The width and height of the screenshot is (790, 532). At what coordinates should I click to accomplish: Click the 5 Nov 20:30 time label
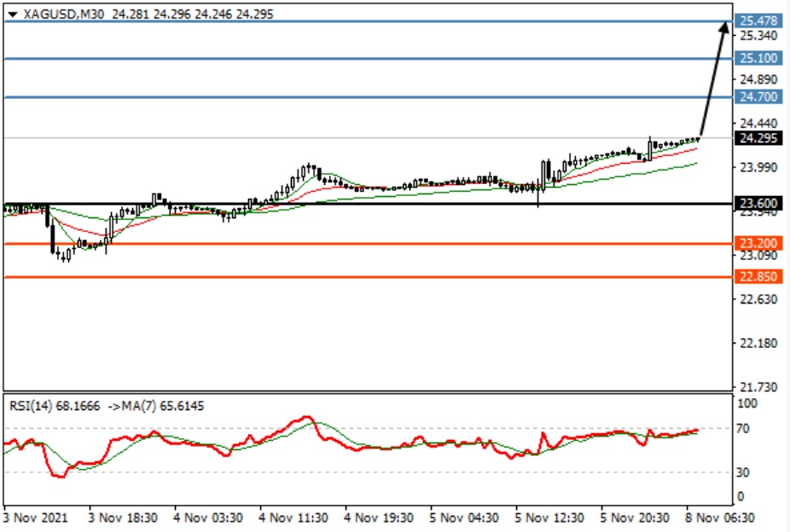coord(635,518)
